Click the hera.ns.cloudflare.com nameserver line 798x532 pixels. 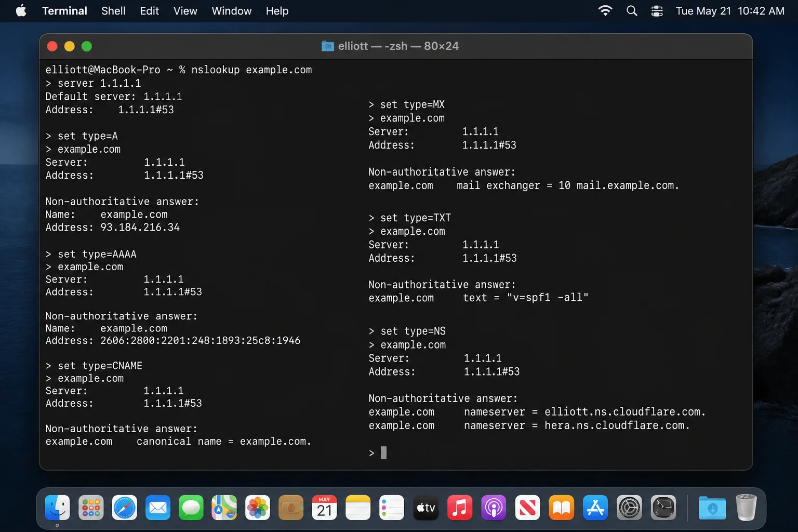(529, 425)
